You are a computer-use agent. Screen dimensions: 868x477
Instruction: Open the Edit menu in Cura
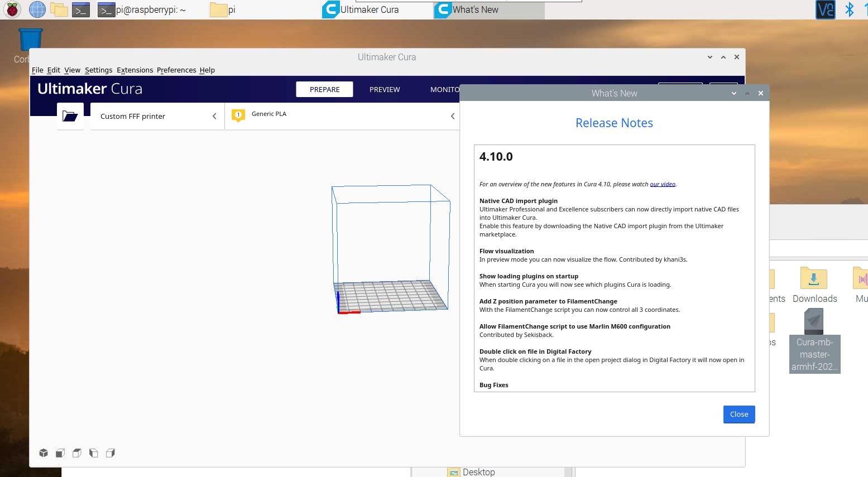point(54,70)
